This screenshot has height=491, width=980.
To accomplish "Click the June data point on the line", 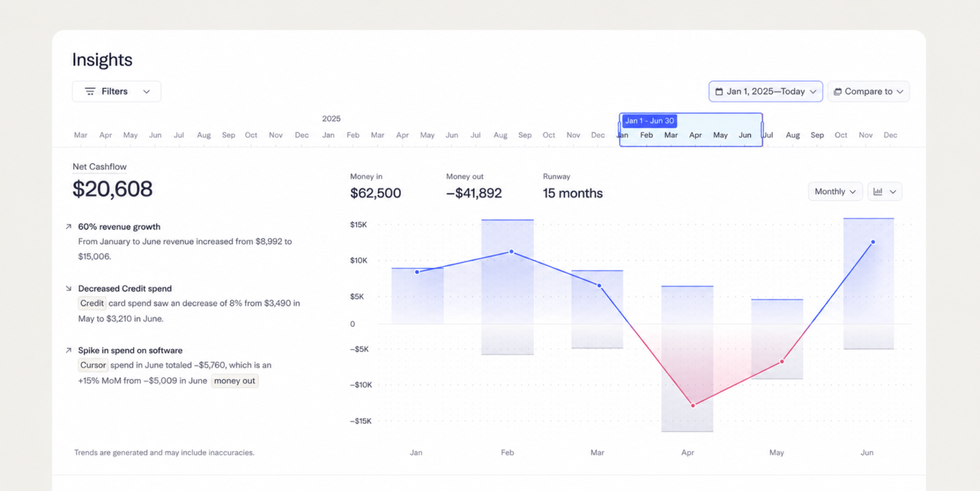I will tap(873, 242).
